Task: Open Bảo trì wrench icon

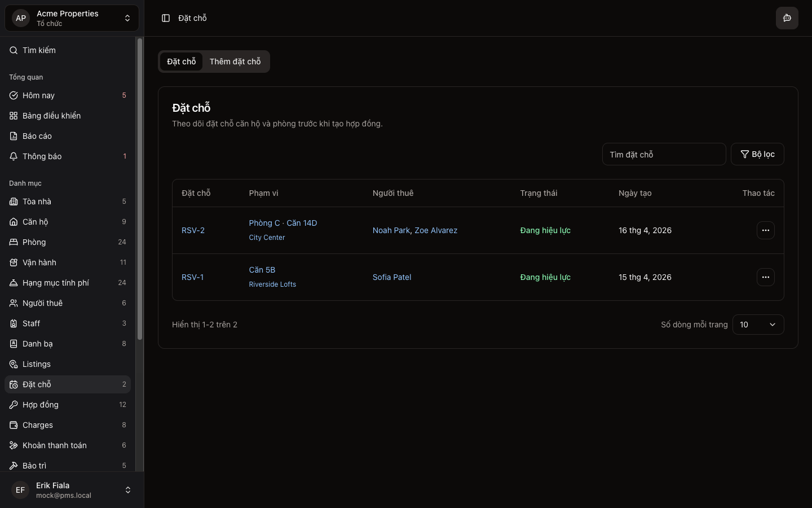Action: (x=14, y=466)
